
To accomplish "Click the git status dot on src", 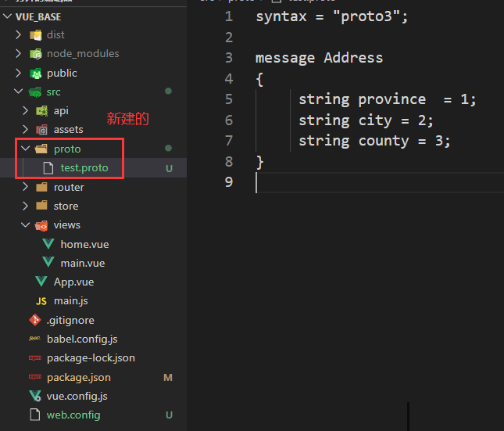I will [x=168, y=91].
